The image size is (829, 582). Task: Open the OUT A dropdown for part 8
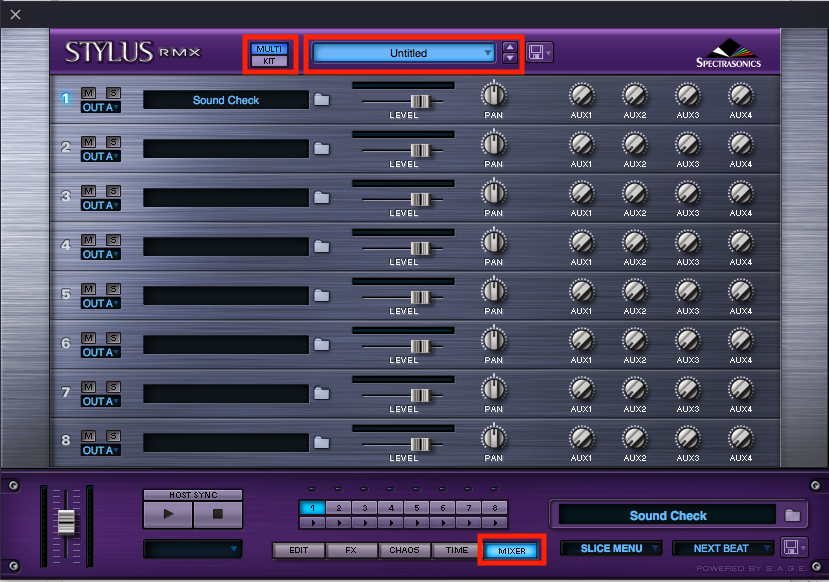point(100,450)
